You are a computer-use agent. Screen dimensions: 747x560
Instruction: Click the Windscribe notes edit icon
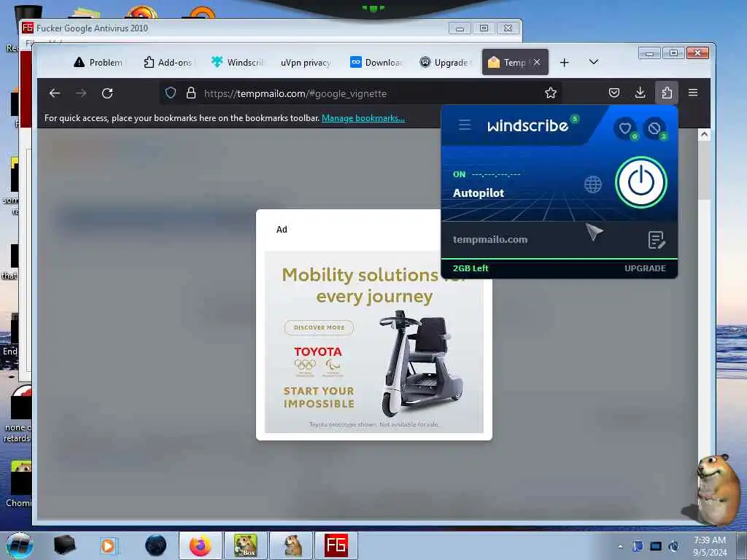pyautogui.click(x=656, y=240)
